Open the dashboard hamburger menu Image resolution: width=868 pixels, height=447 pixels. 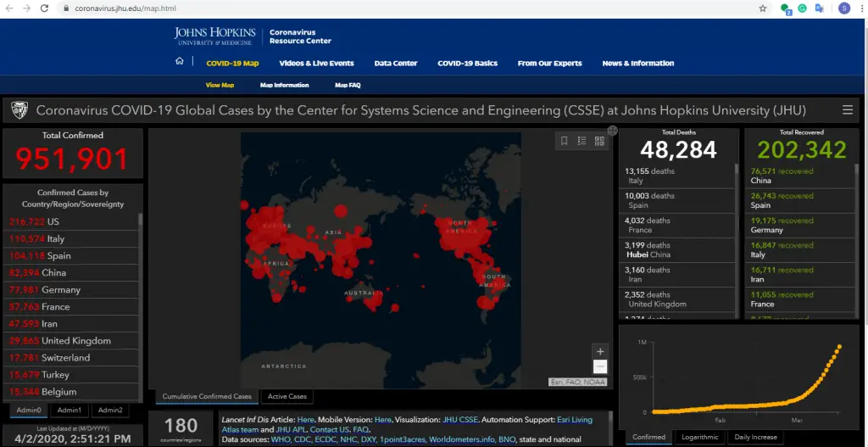tap(848, 109)
